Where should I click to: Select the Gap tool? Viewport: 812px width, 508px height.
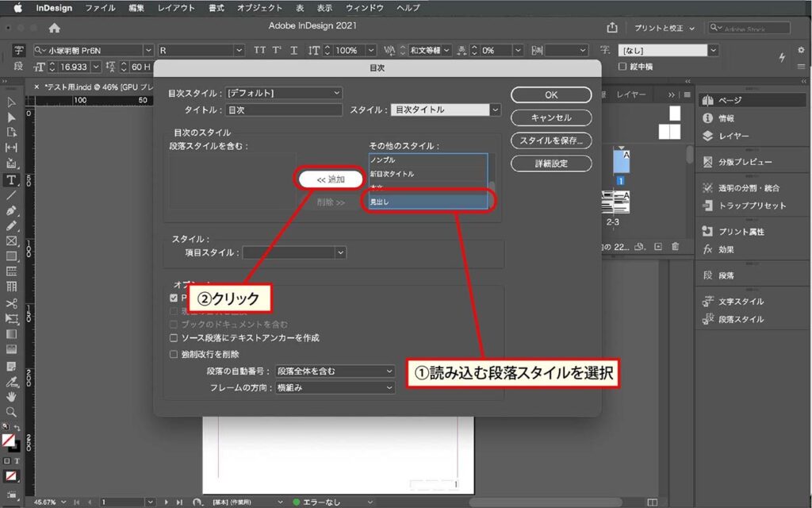(11, 148)
